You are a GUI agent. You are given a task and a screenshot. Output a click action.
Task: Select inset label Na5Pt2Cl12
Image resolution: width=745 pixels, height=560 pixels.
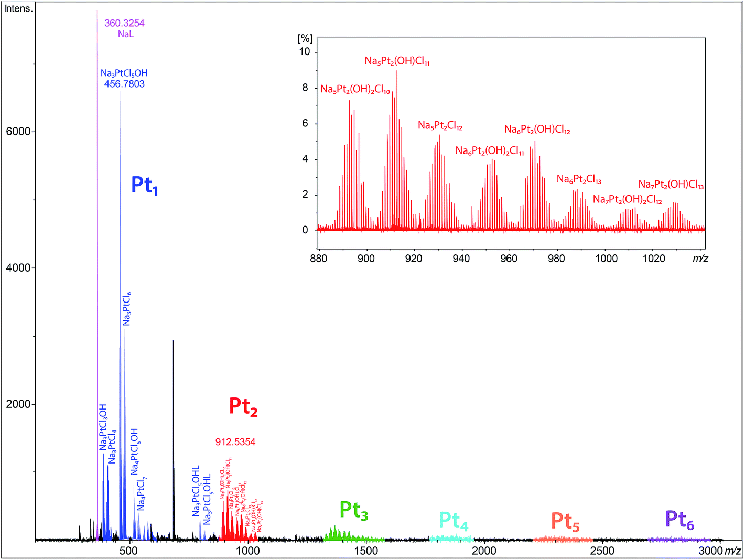[440, 126]
